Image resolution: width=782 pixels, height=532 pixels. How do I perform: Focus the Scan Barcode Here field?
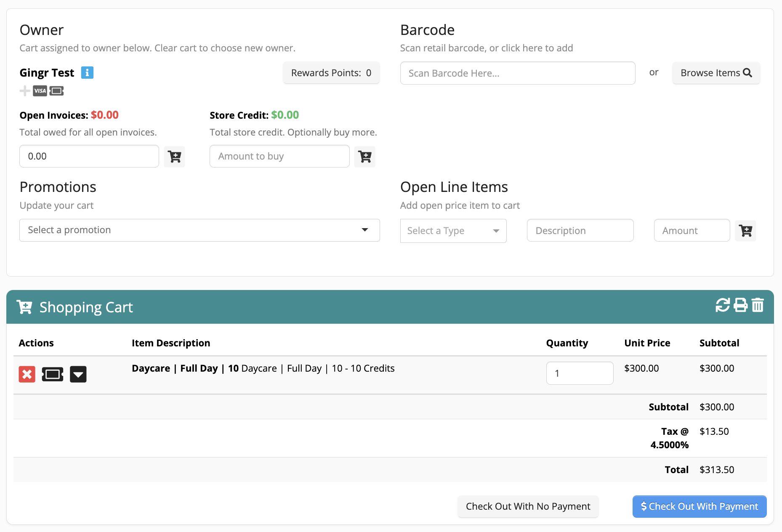(517, 73)
